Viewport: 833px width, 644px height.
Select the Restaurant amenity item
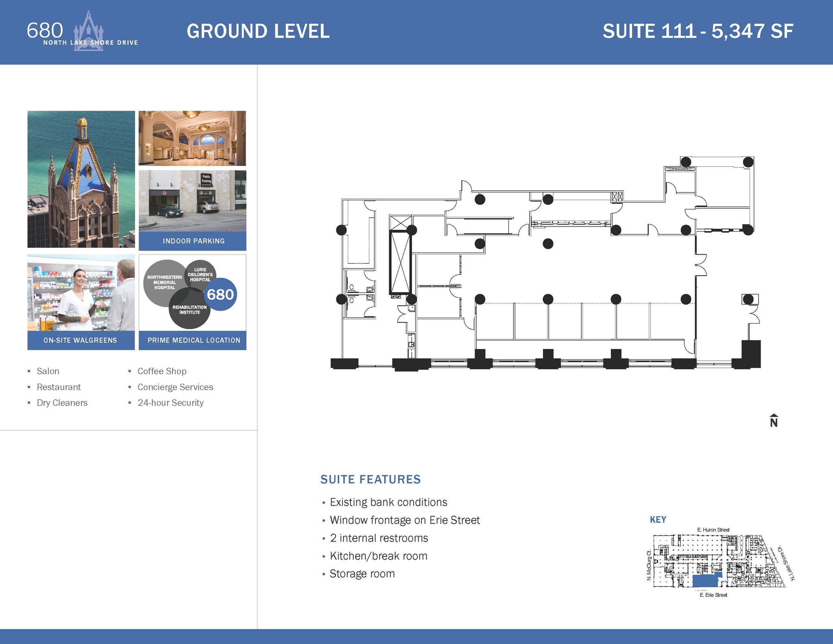tap(59, 387)
